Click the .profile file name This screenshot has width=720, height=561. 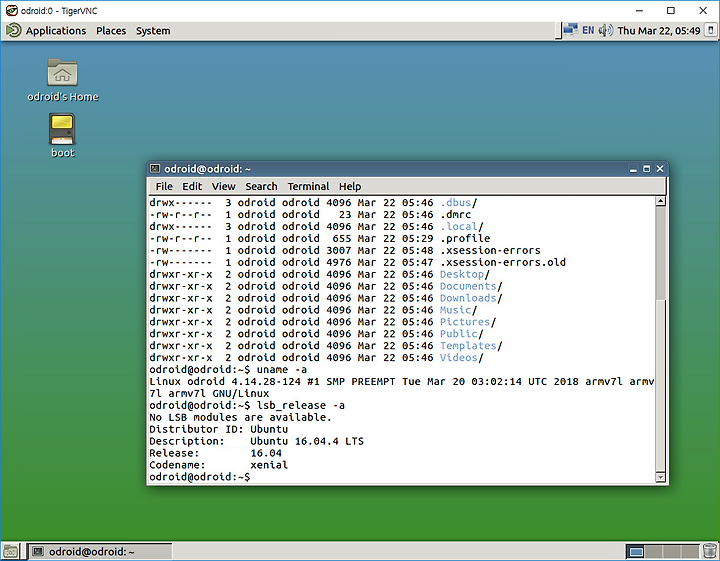point(465,238)
